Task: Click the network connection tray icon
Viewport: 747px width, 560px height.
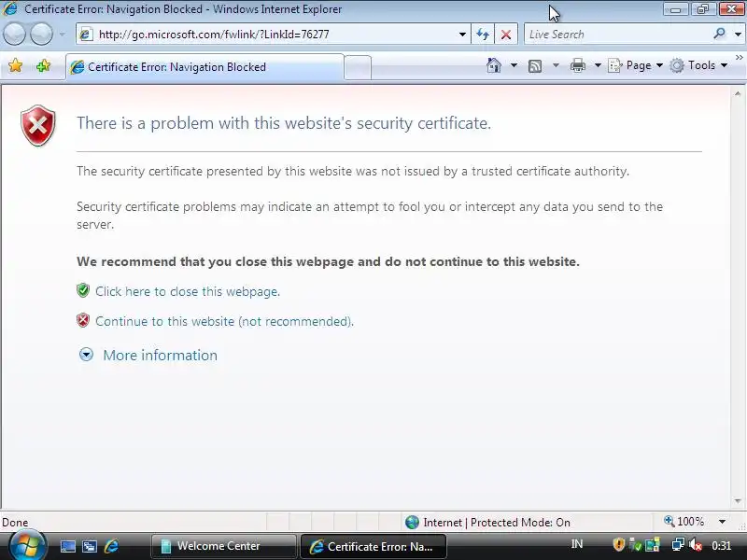Action: pos(678,544)
